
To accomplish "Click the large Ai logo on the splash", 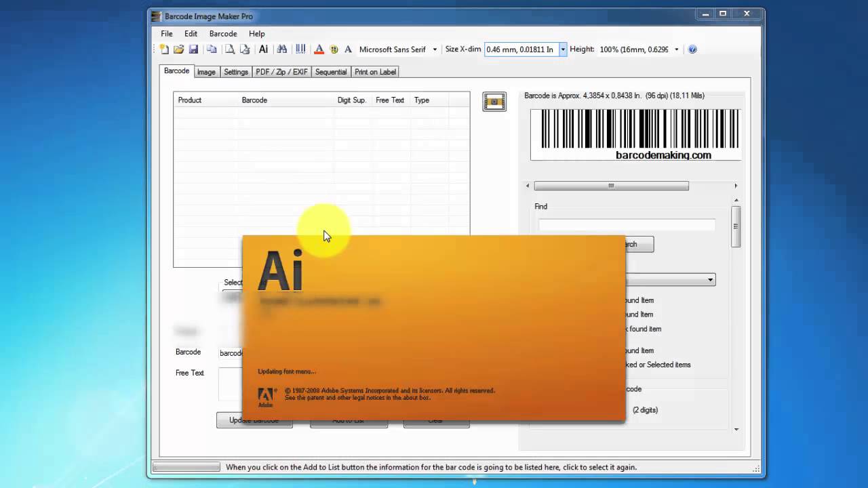I will click(280, 270).
